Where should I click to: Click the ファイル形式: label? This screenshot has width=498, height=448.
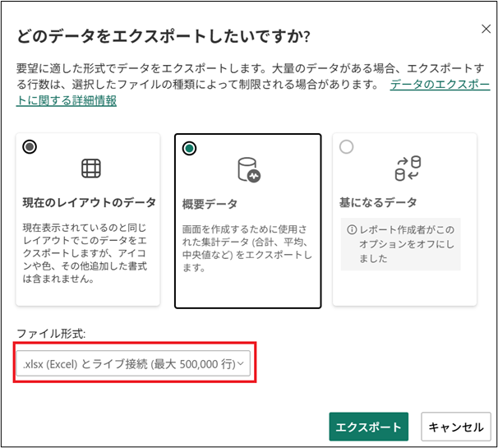coord(51,334)
